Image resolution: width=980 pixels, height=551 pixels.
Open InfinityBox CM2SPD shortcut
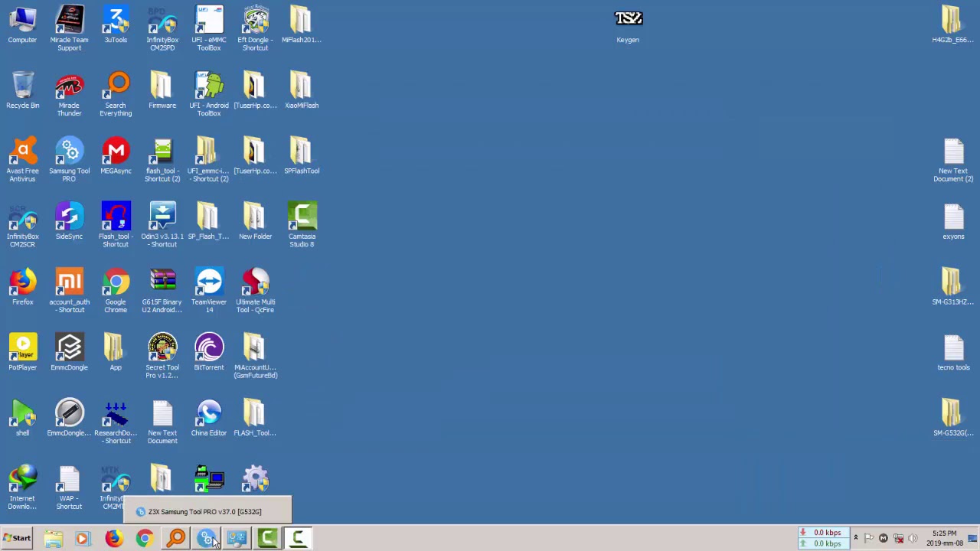162,28
